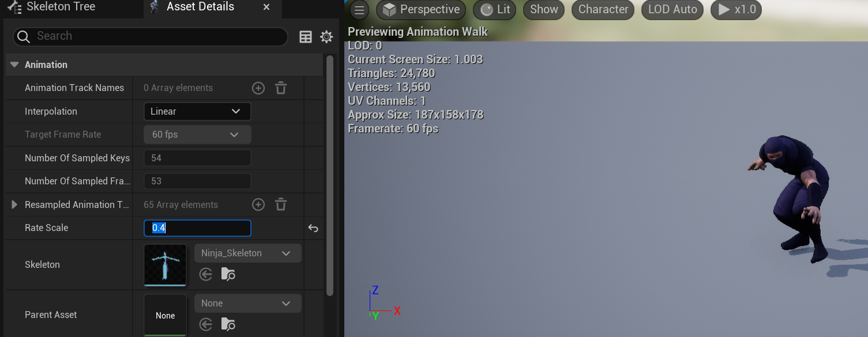Browse to Skeleton in Content Browser

pos(228,275)
